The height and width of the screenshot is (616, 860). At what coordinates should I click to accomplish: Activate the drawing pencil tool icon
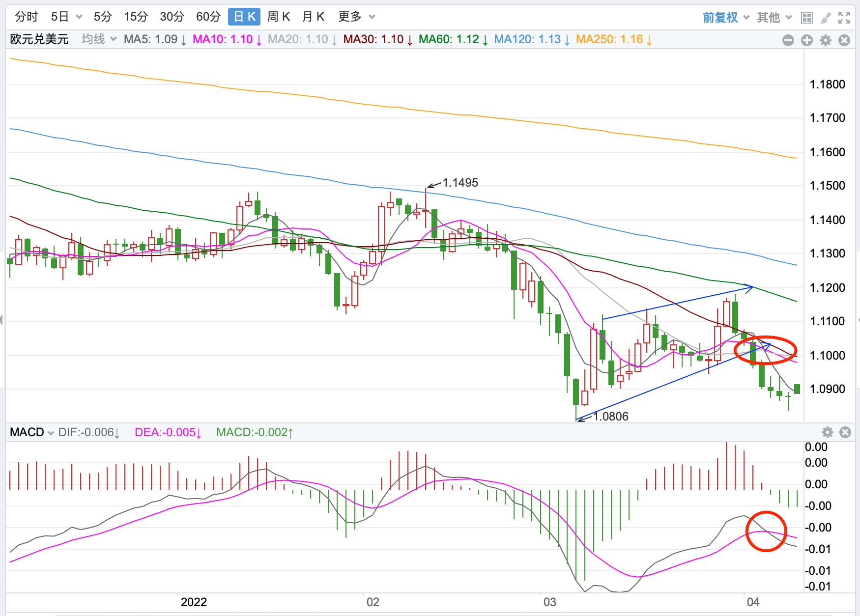(x=826, y=18)
